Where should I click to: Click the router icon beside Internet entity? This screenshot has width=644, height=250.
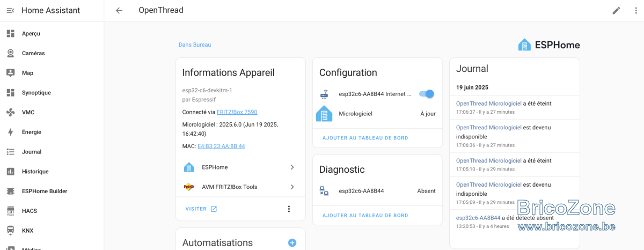pyautogui.click(x=324, y=95)
